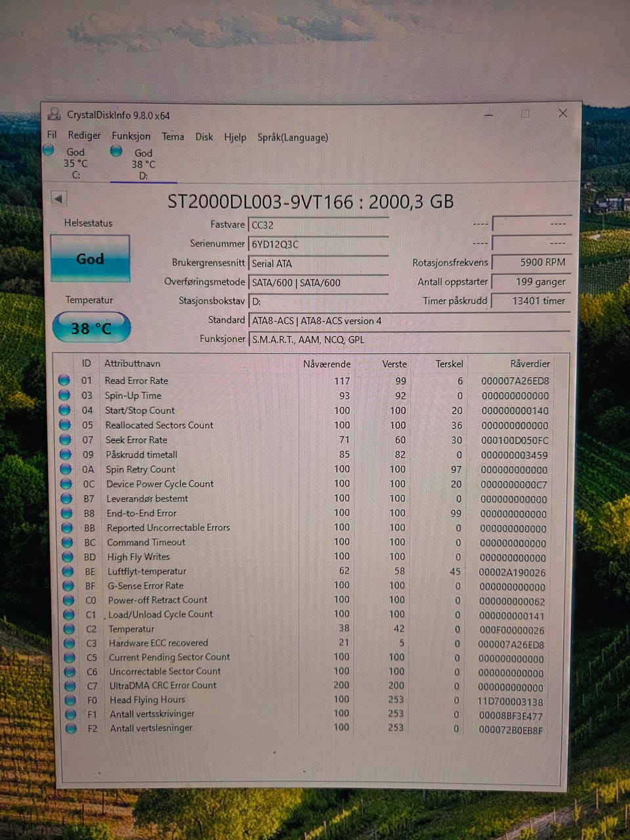Click the Brukergrensesnitt field Serial ATA
Viewport: 630px width, 840px height.
tap(318, 263)
